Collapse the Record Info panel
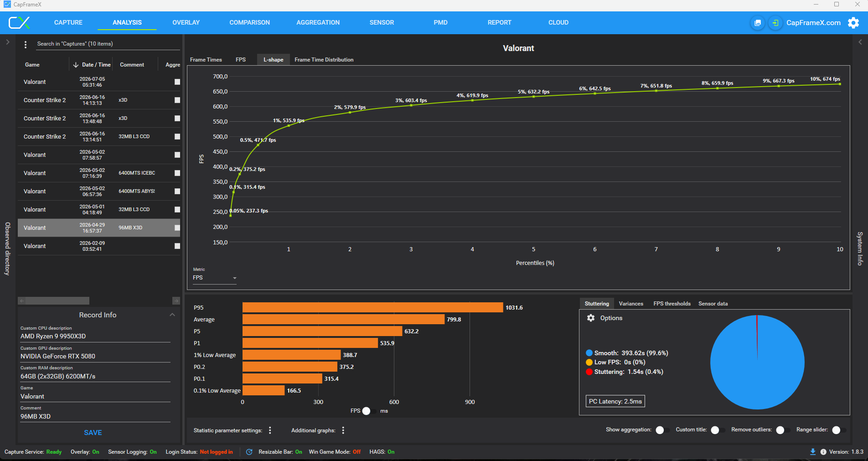The height and width of the screenshot is (461, 868). (172, 315)
